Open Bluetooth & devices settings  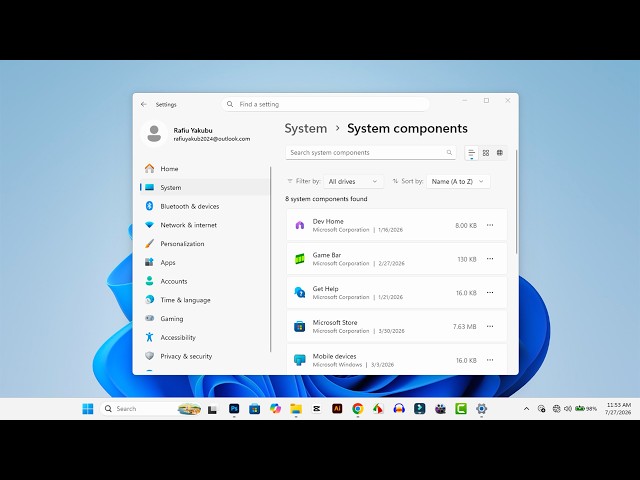click(x=204, y=206)
